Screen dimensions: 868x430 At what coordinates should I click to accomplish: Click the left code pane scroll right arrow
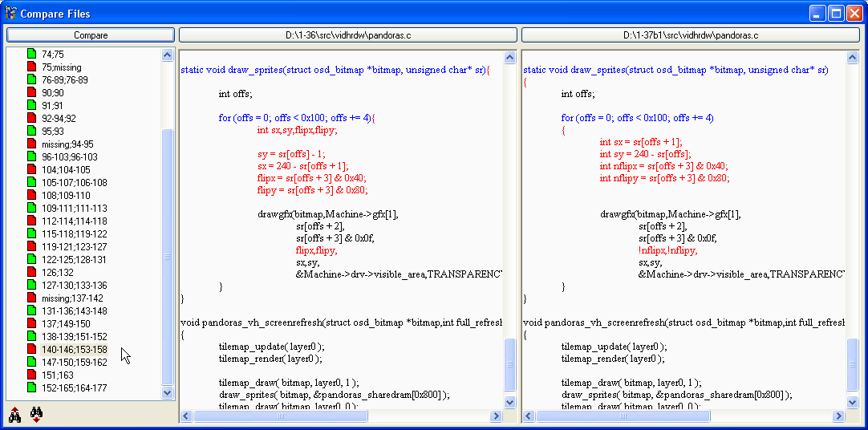click(497, 416)
